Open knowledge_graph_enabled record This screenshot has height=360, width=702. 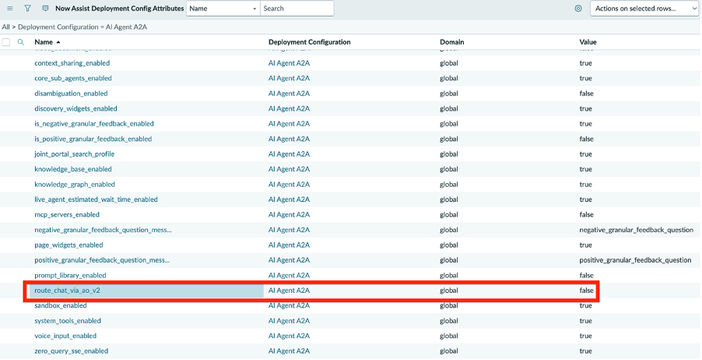(75, 184)
